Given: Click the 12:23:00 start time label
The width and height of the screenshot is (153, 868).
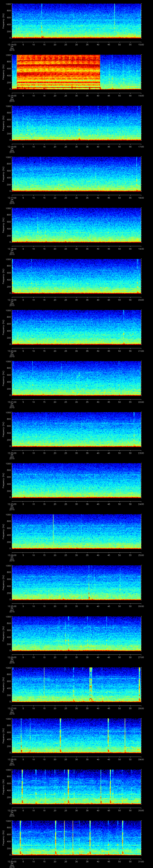Looking at the screenshot, I should [x=12, y=504].
